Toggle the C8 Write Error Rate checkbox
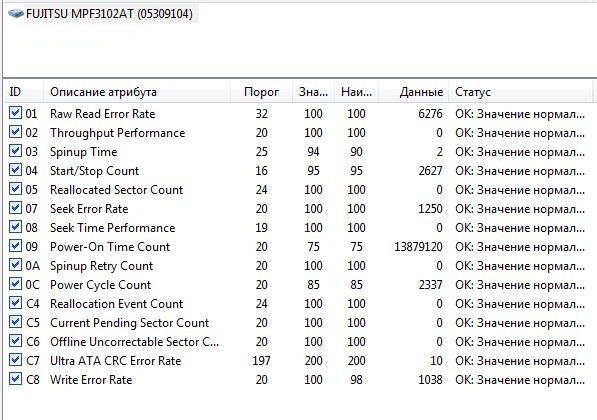Image resolution: width=597 pixels, height=420 pixels. (x=15, y=379)
